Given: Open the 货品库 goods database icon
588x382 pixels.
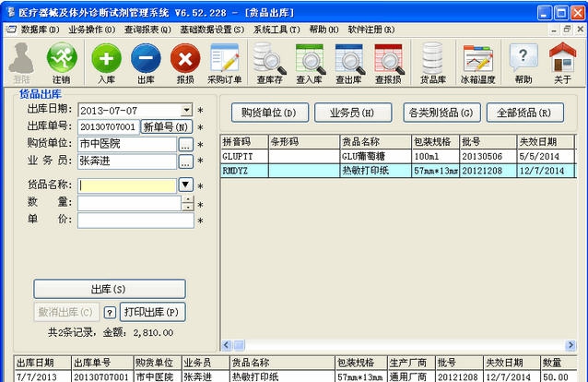Looking at the screenshot, I should (433, 63).
